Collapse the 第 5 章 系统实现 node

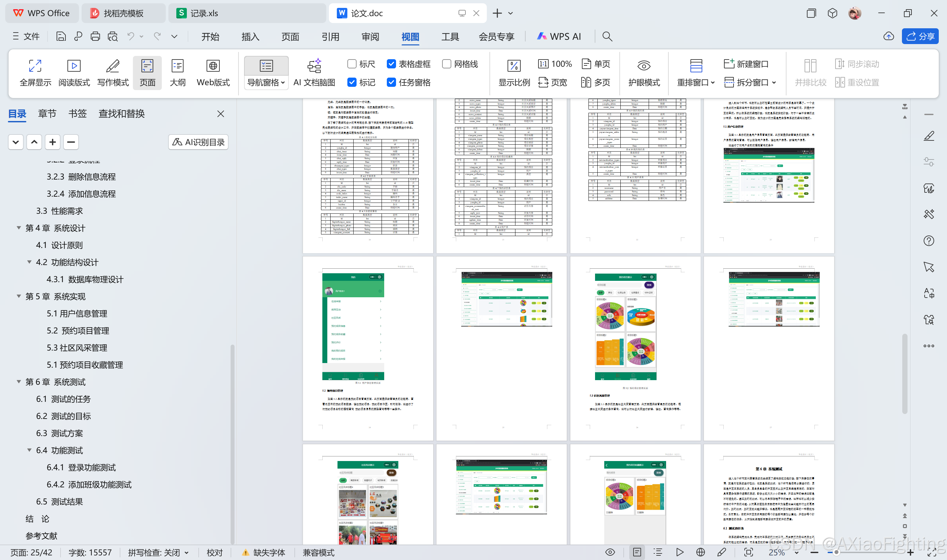[x=18, y=296]
